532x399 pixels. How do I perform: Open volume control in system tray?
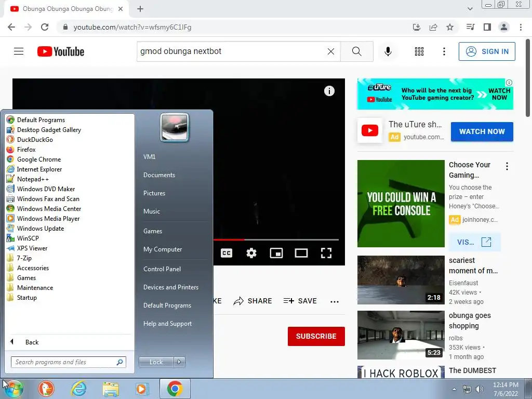tap(480, 389)
